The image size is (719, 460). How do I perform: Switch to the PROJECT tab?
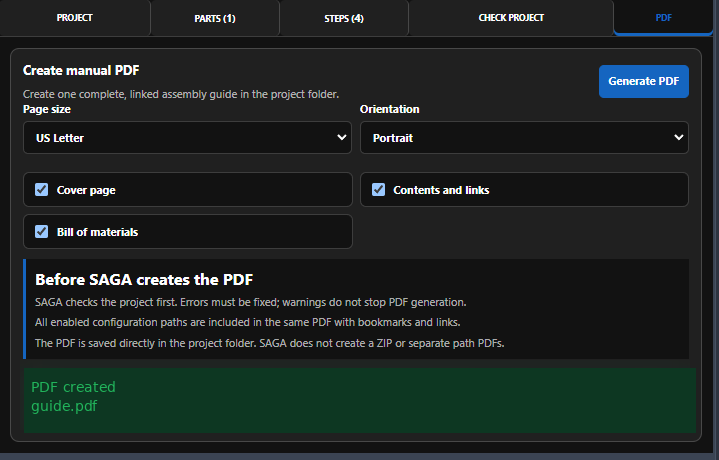pyautogui.click(x=75, y=18)
